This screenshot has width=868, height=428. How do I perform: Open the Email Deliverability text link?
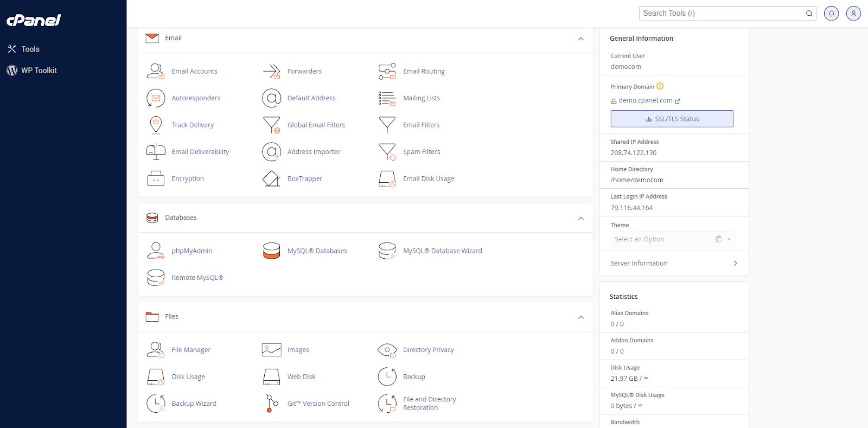tap(200, 152)
